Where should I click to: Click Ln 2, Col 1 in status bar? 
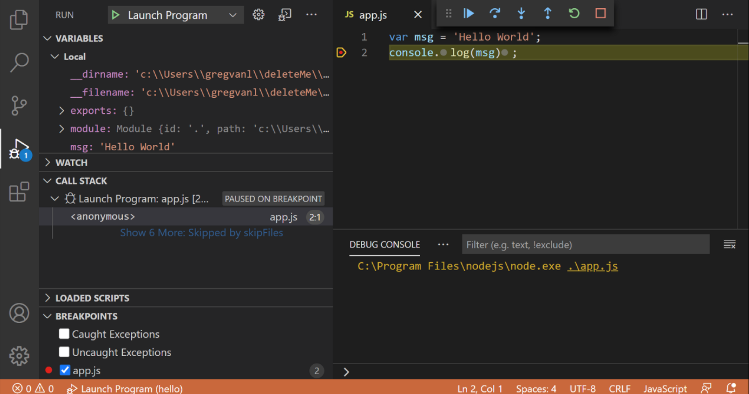pos(480,388)
